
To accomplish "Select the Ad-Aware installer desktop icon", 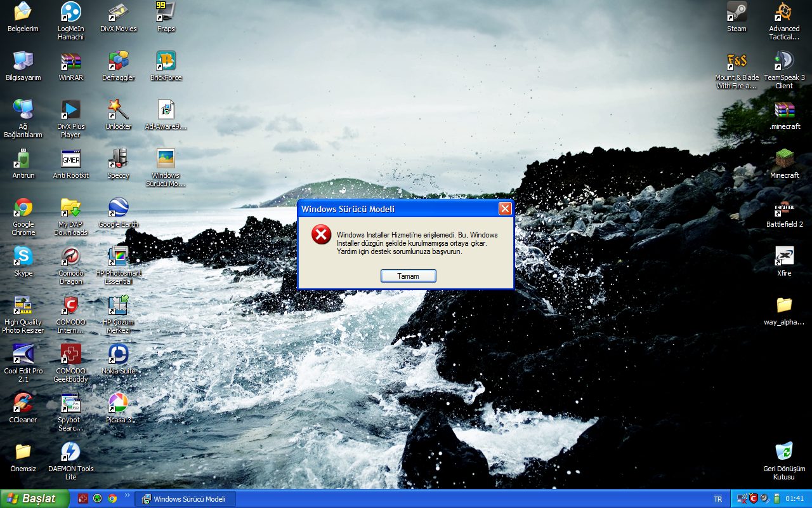I will click(x=166, y=115).
